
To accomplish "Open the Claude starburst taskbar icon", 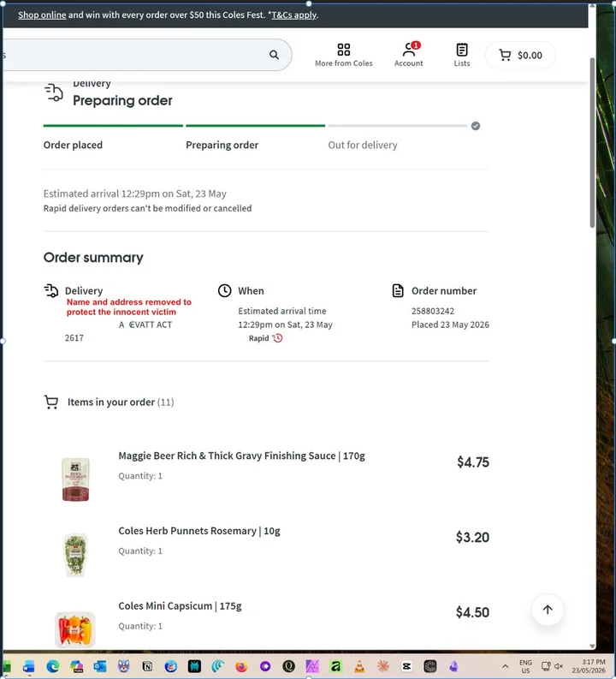I will [x=382, y=666].
